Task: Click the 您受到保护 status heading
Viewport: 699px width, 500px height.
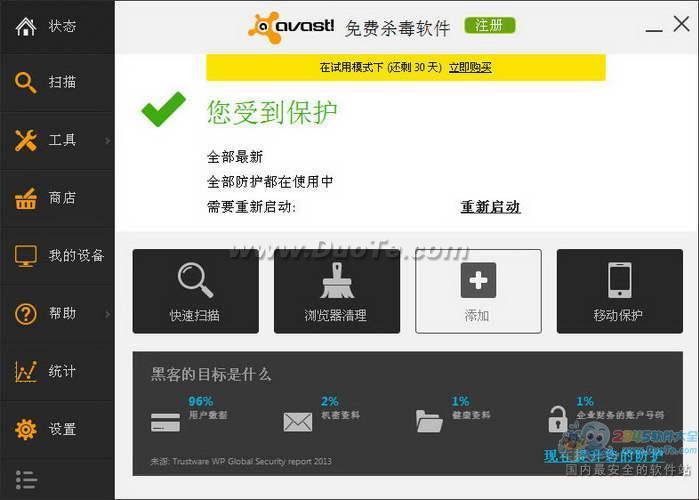Action: pyautogui.click(x=272, y=112)
